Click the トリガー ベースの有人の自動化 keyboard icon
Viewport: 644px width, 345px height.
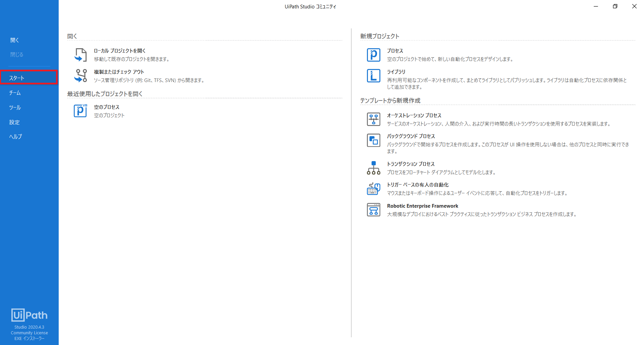click(x=373, y=189)
